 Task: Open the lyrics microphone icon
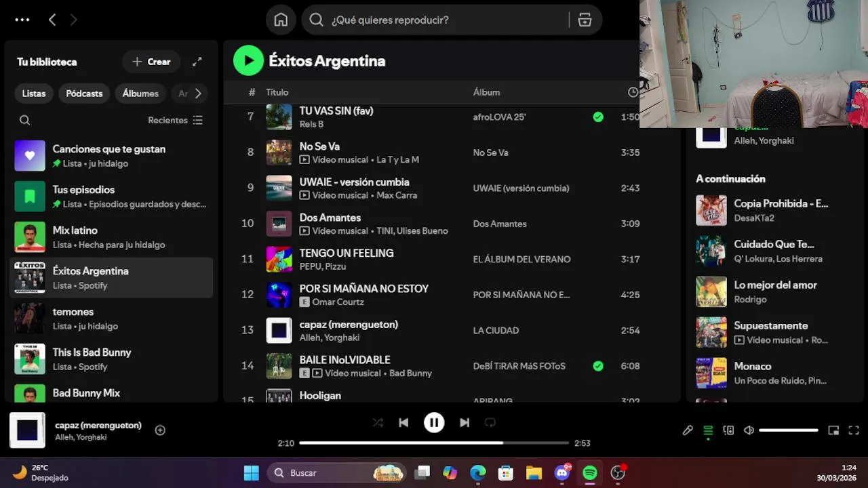click(x=688, y=430)
